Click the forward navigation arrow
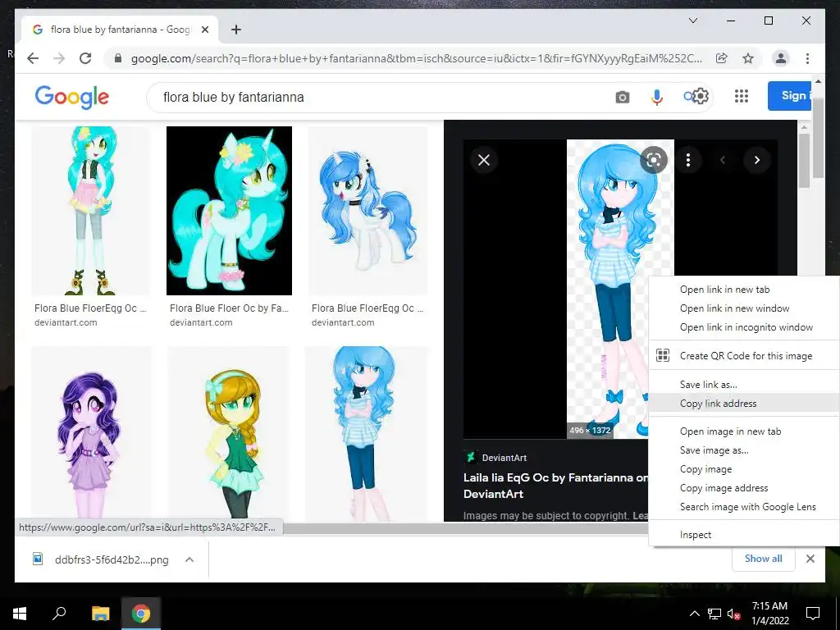This screenshot has height=630, width=840. [59, 58]
